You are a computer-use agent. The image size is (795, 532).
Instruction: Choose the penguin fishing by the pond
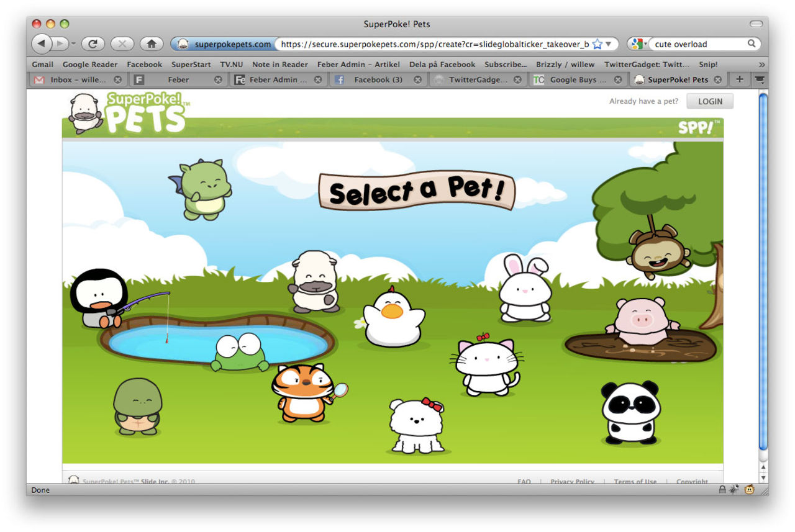click(99, 298)
